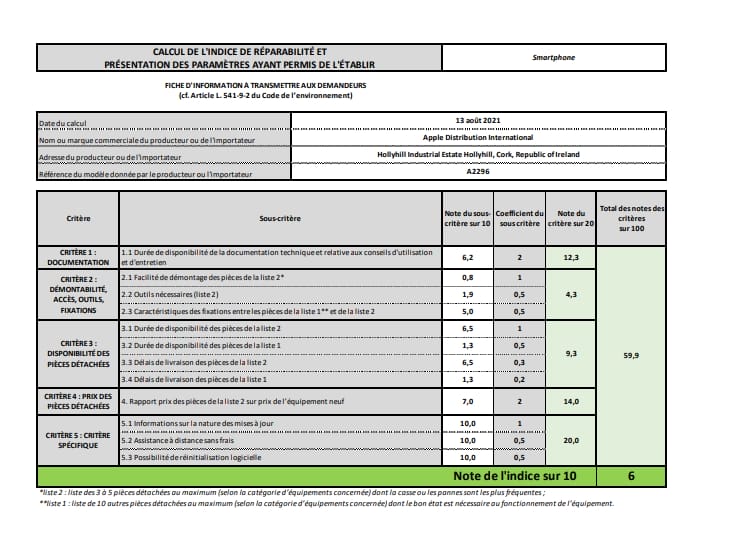Select the Coefficient du sous critère header
This screenshot has width=751, height=555.
pos(520,218)
